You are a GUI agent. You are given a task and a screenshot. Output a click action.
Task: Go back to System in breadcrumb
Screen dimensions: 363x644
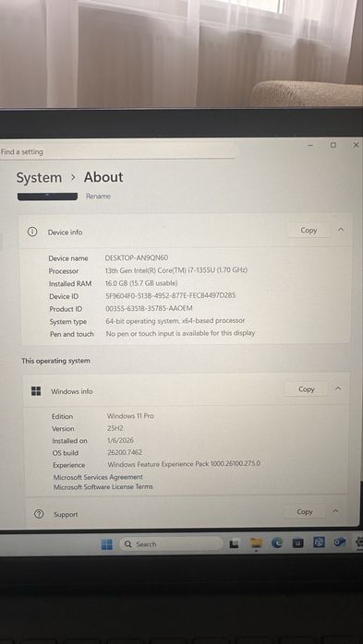pos(39,178)
